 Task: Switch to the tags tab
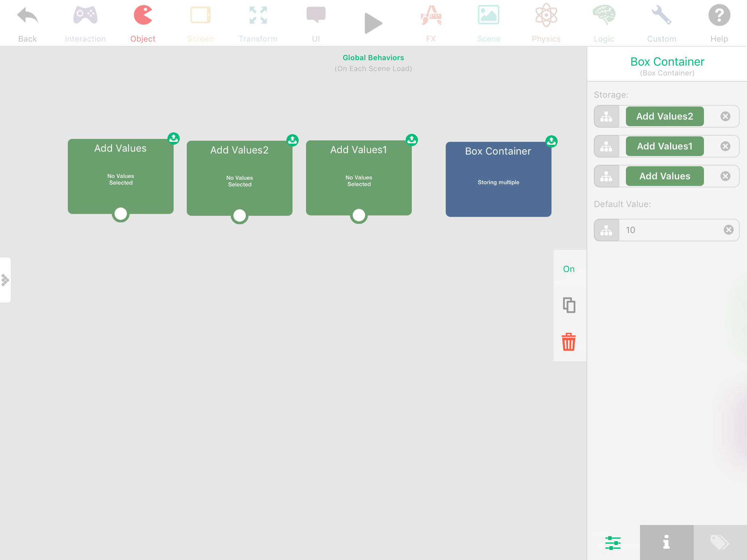coord(720,542)
